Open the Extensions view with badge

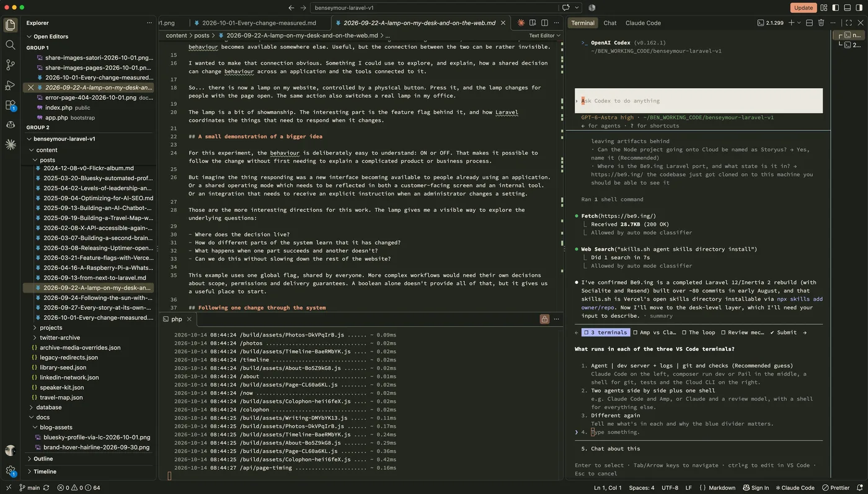pyautogui.click(x=10, y=105)
